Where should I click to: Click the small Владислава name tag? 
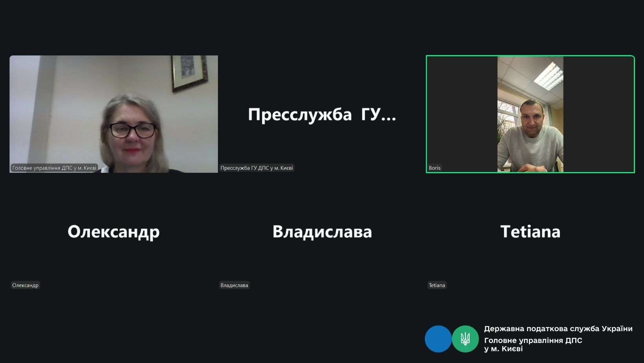pyautogui.click(x=234, y=285)
